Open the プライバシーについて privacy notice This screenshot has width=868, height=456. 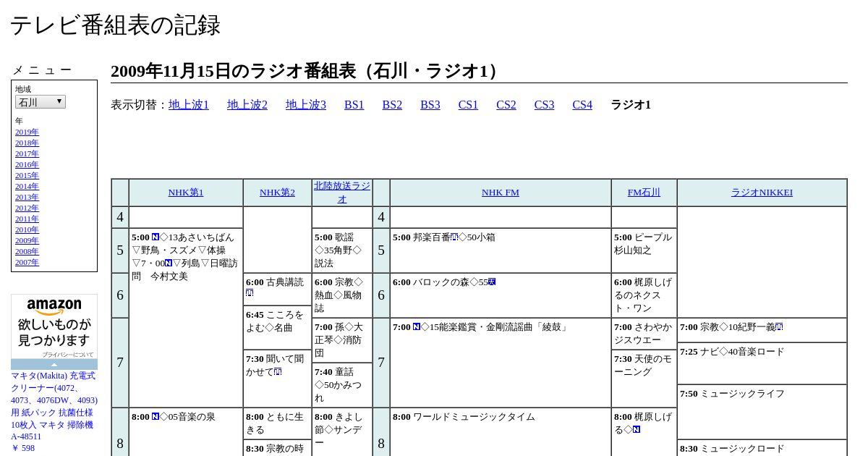tap(68, 355)
